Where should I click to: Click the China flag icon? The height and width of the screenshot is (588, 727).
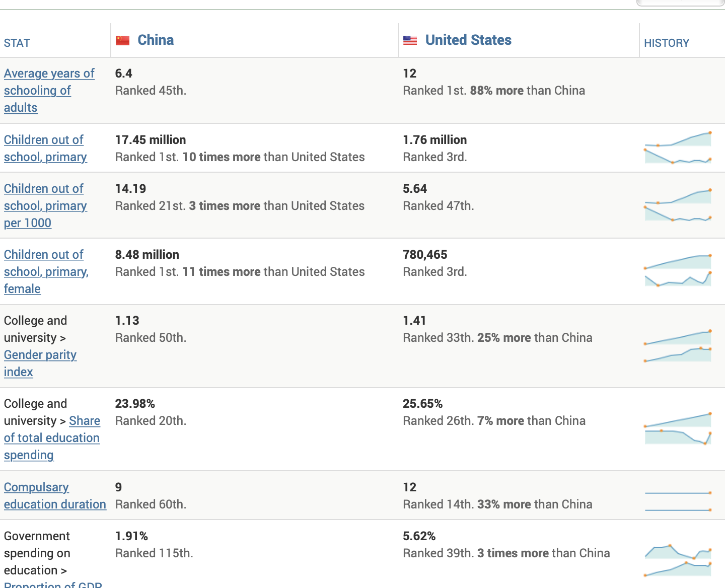[123, 40]
